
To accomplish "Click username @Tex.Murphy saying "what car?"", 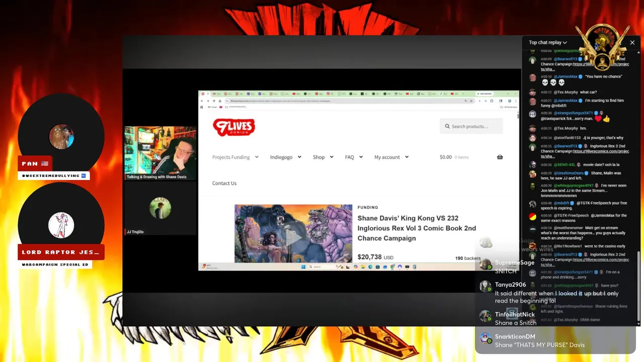I will 566,93.
